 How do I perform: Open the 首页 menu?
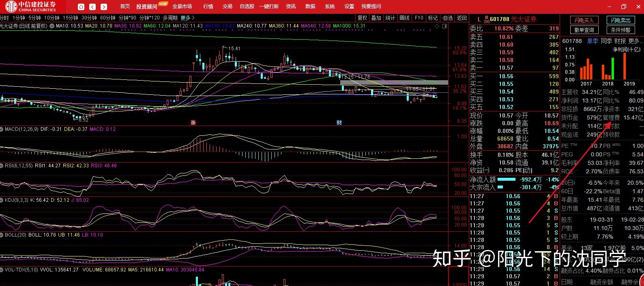click(x=125, y=6)
